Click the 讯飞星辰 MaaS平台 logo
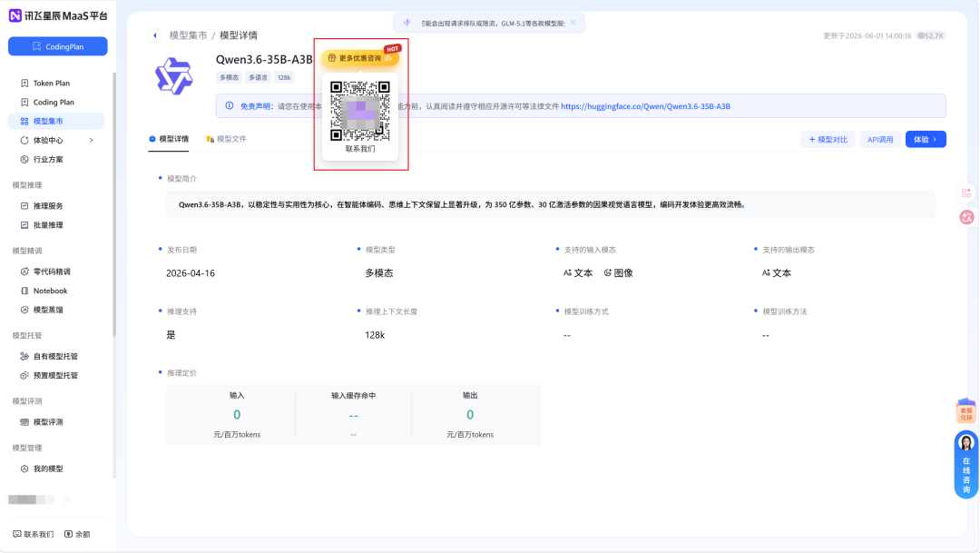The width and height of the screenshot is (980, 553). (58, 15)
